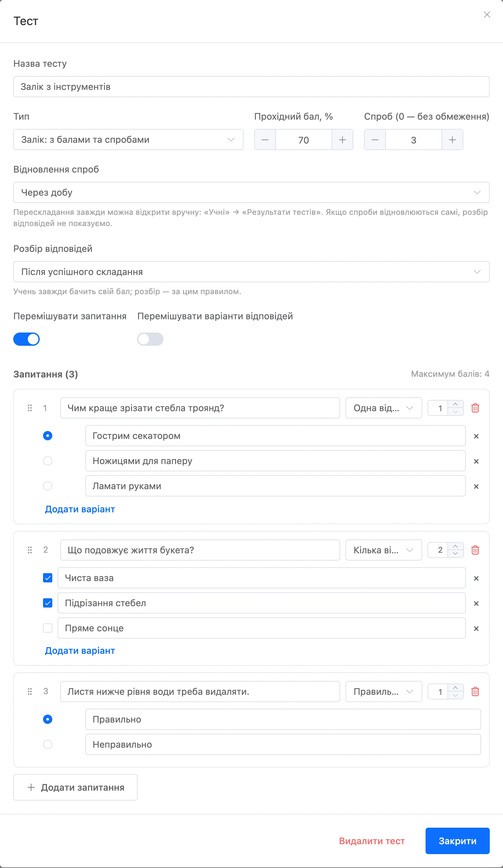503x868 pixels.
Task: Open question 2 type dropdown 'Кілька ві...'
Action: pos(384,550)
